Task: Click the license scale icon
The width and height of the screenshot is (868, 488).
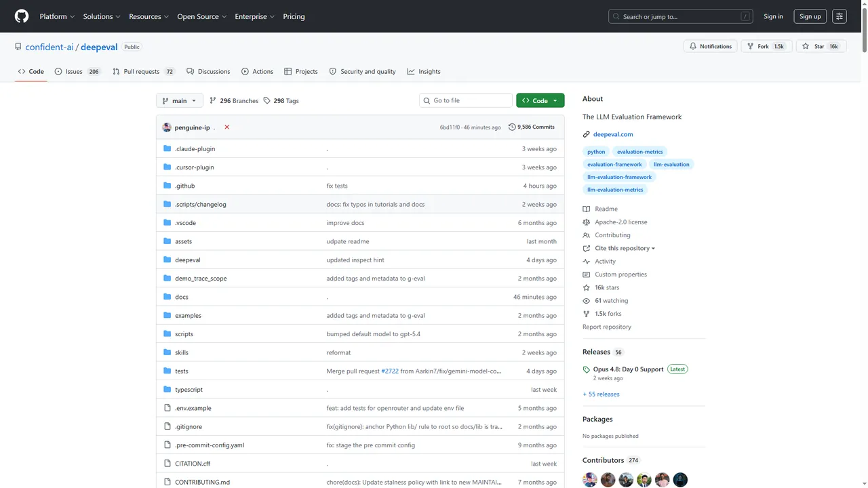Action: pyautogui.click(x=587, y=222)
